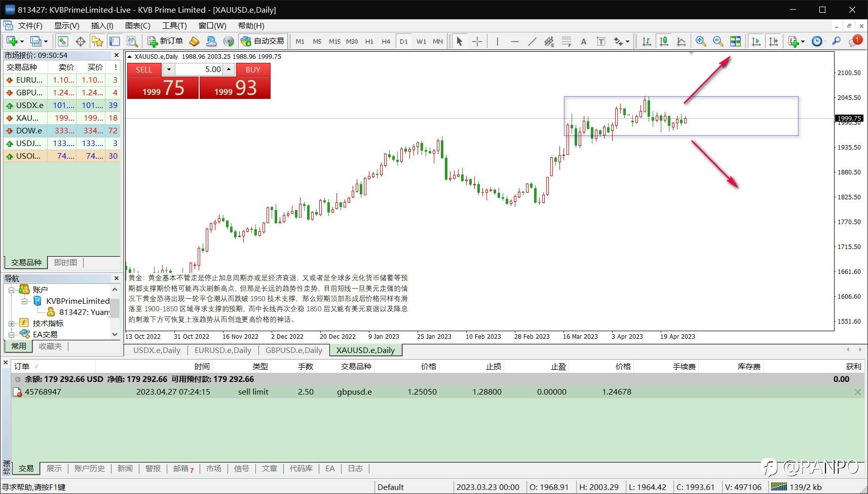This screenshot has width=868, height=494.
Task: Select the text 'A' drawing tool
Action: click(584, 42)
